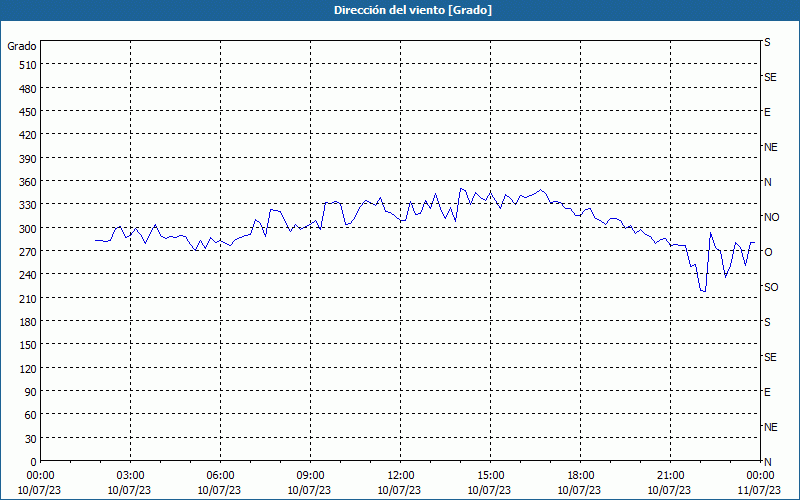The height and width of the screenshot is (500, 800).
Task: Select the 480 value on the y-axis
Action: pos(28,89)
